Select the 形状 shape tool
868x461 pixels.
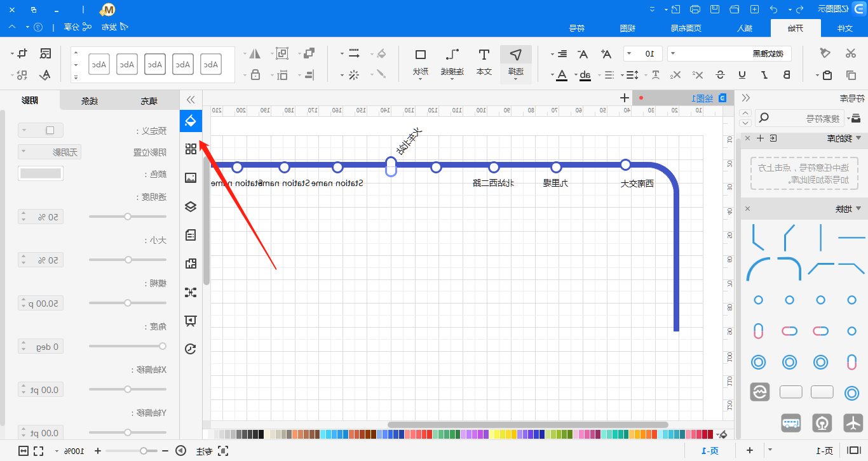click(x=421, y=63)
